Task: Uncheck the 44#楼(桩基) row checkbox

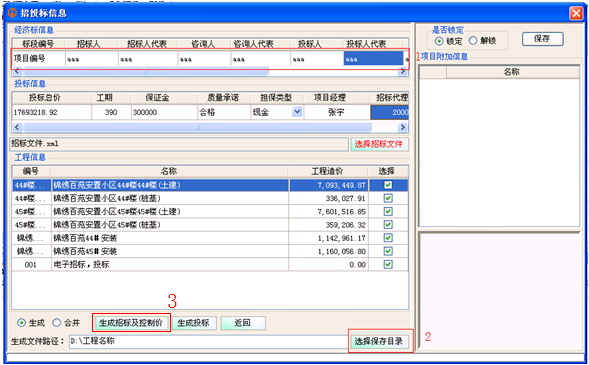Action: [388, 198]
